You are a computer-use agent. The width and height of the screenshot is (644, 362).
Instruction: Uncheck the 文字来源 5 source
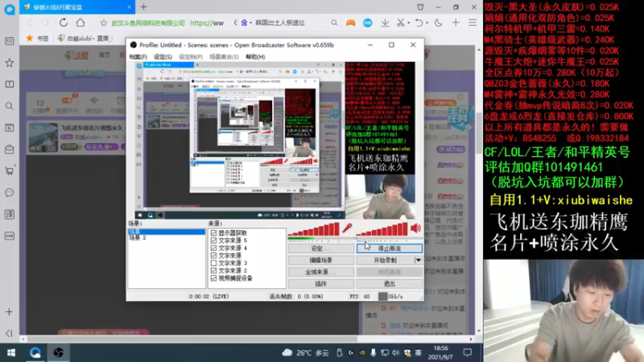tap(213, 241)
